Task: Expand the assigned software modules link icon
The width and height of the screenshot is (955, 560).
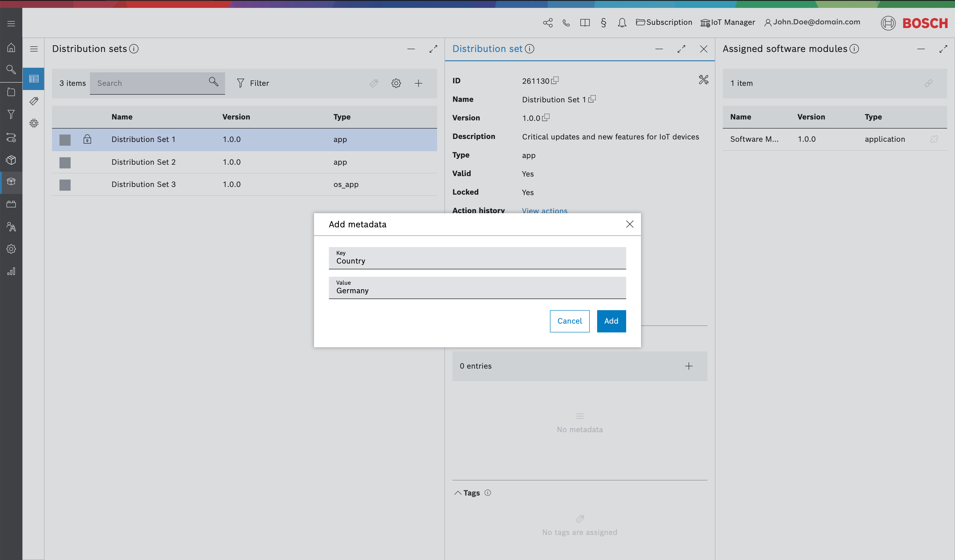Action: (929, 83)
